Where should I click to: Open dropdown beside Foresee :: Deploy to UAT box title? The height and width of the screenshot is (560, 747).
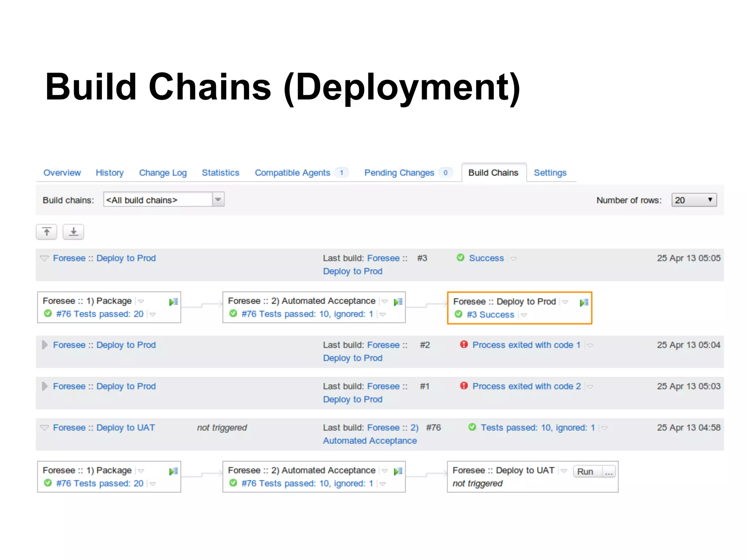pos(564,471)
